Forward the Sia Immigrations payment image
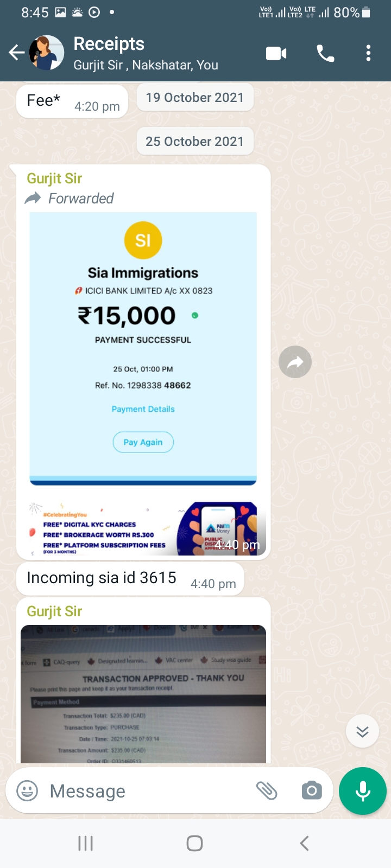 [295, 362]
